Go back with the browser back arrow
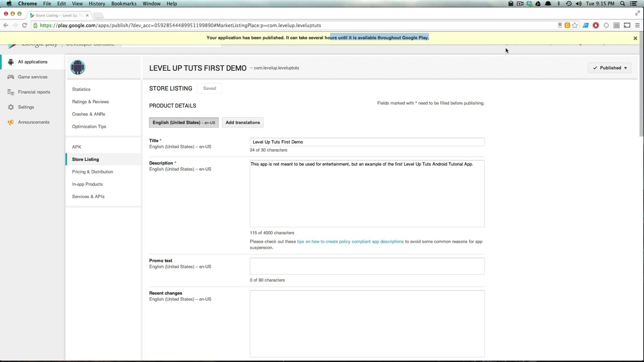 [6, 25]
